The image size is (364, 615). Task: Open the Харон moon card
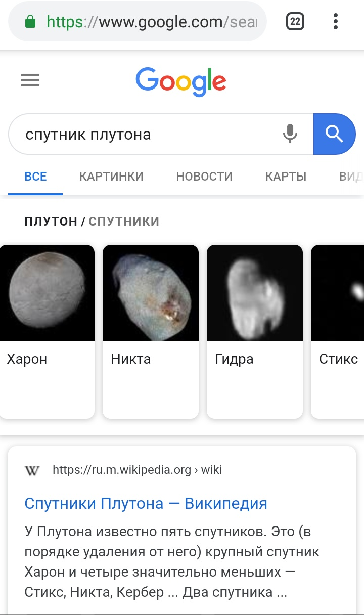tap(47, 332)
